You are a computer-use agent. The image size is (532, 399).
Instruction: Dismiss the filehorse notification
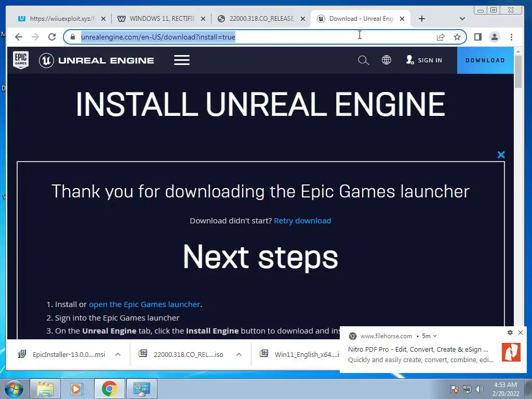pos(521,332)
